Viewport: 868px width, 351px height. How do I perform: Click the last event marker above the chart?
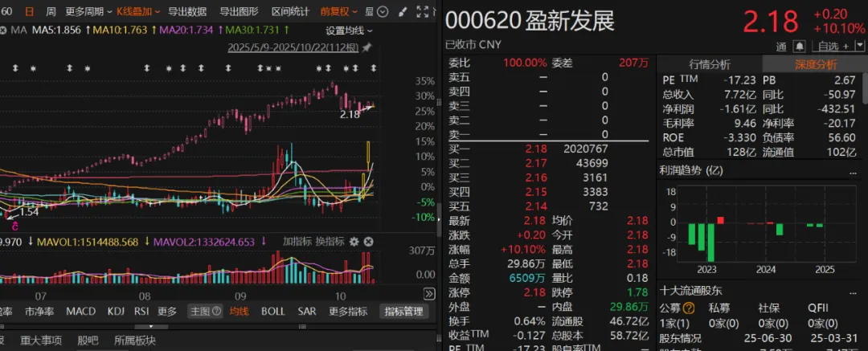373,68
